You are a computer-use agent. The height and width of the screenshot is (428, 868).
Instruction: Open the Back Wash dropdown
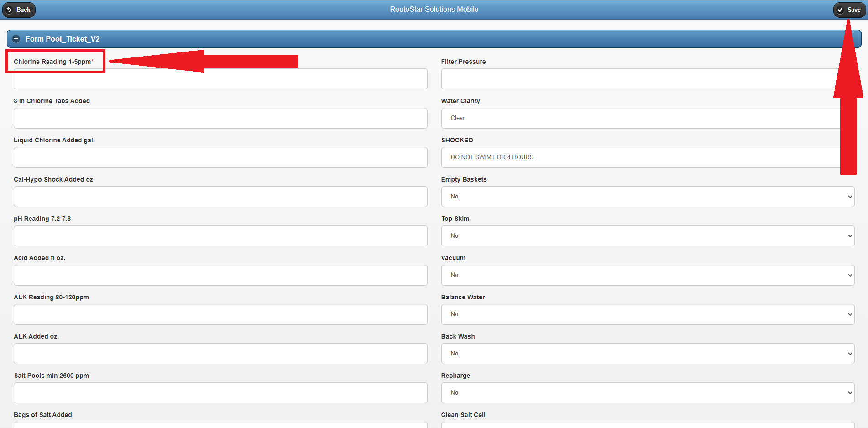(x=647, y=354)
